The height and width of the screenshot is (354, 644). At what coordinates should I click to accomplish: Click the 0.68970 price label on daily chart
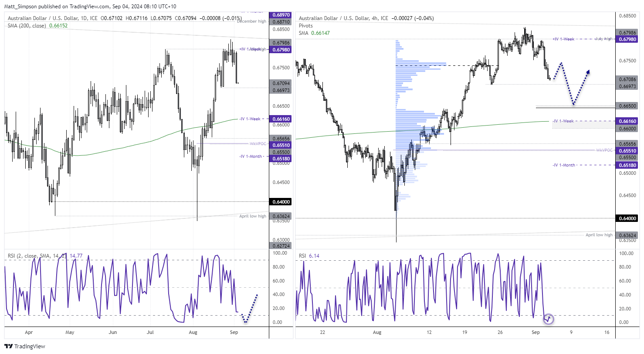pos(280,15)
